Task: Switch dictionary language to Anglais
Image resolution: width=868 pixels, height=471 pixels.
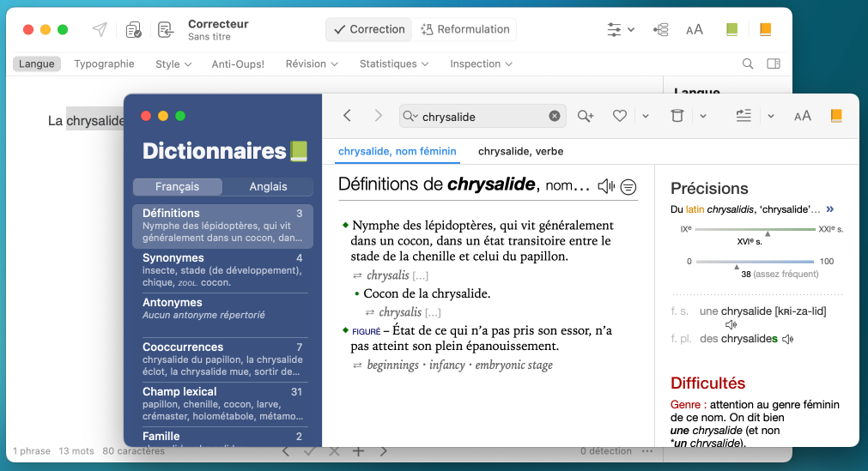Action: point(268,187)
